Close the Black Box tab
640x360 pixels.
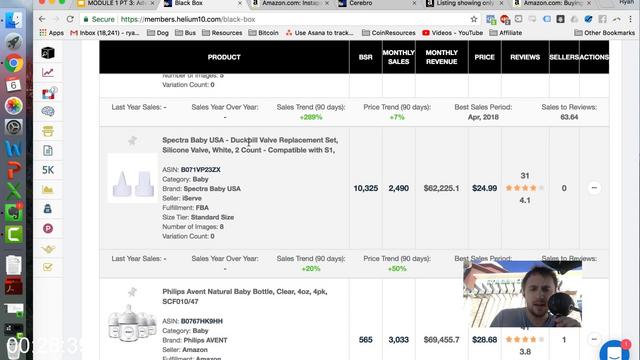[x=240, y=3]
